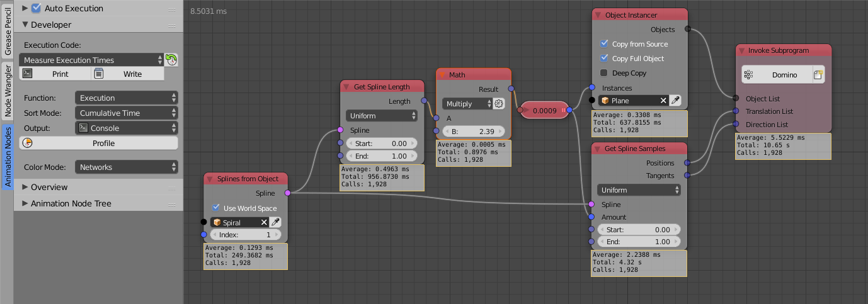This screenshot has width=868, height=304.
Task: Open the Function dropdown set to Execution
Action: point(126,98)
